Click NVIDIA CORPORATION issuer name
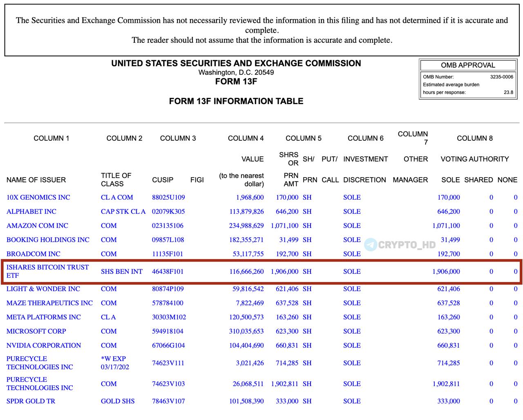523x420 pixels. pos(44,345)
